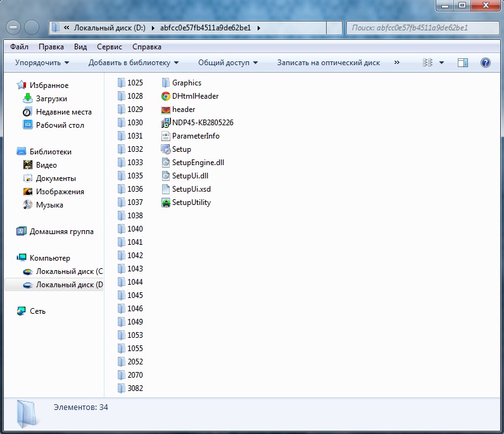Select the header image file icon
The height and width of the screenshot is (434, 504).
point(166,109)
